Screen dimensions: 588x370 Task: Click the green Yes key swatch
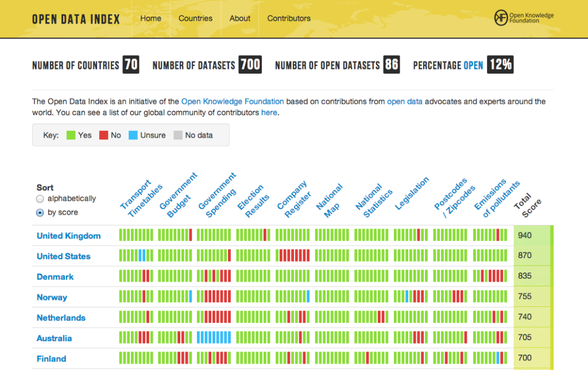(71, 135)
